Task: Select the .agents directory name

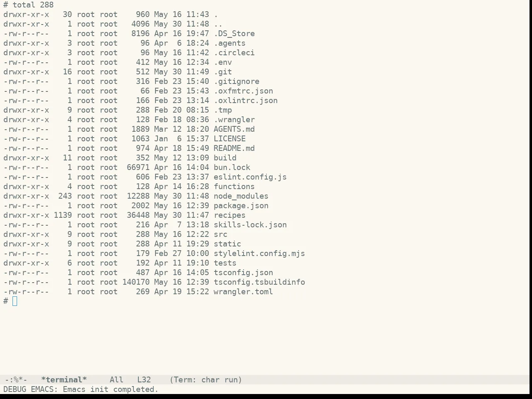Action: tap(230, 43)
